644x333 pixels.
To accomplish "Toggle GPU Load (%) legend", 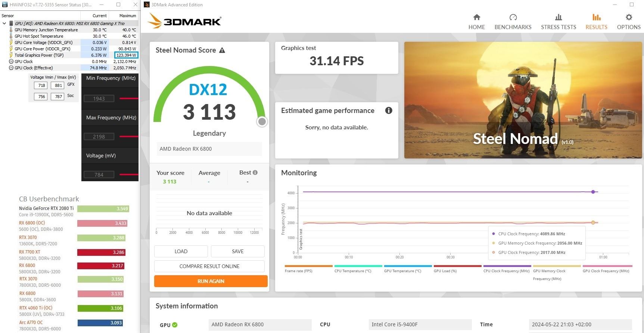I will click(x=457, y=268).
